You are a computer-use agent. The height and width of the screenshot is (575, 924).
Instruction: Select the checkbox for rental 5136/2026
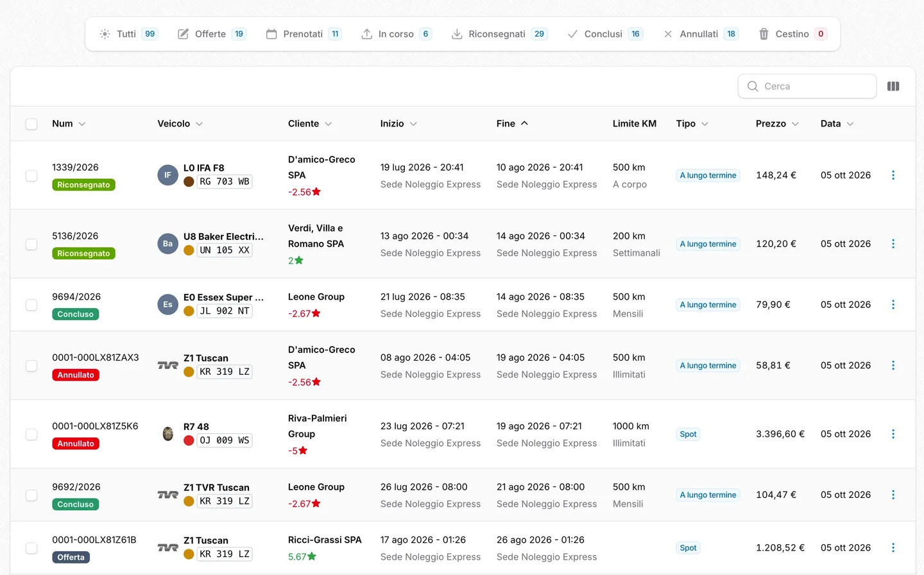click(31, 244)
